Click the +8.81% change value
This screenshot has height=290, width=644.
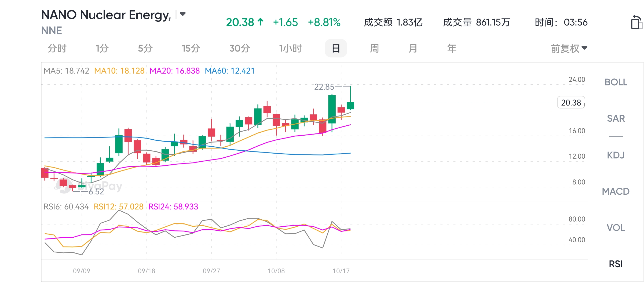point(324,22)
